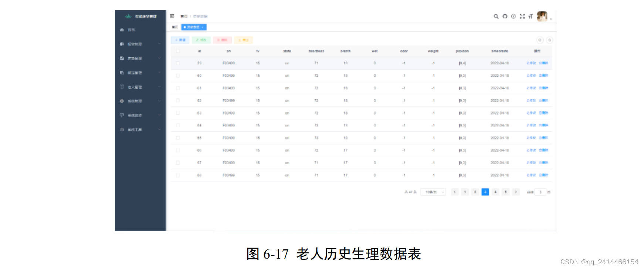Go to pagination page 4
The height and width of the screenshot is (269, 644).
[495, 192]
